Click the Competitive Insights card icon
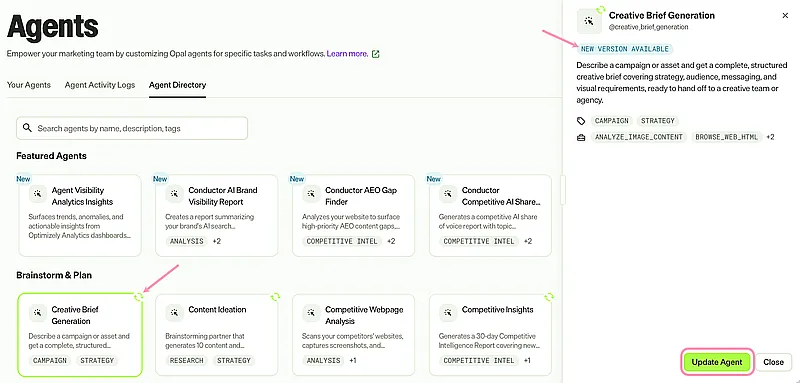The image size is (800, 383). pyautogui.click(x=447, y=313)
